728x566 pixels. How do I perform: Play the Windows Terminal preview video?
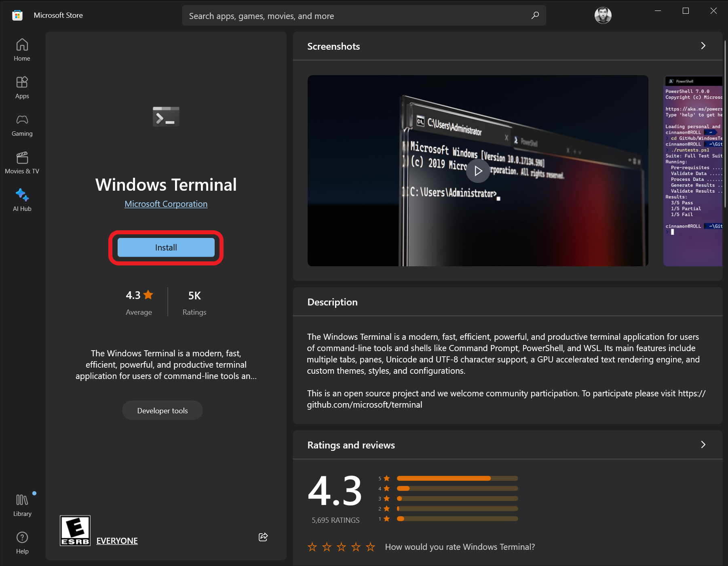[x=478, y=170]
